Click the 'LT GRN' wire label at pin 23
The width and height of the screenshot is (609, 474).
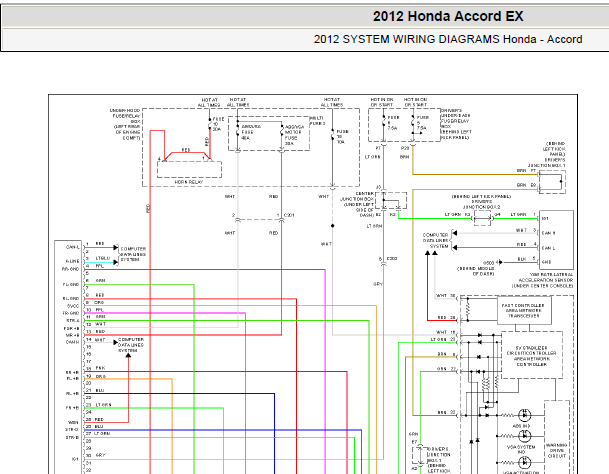pos(103,405)
